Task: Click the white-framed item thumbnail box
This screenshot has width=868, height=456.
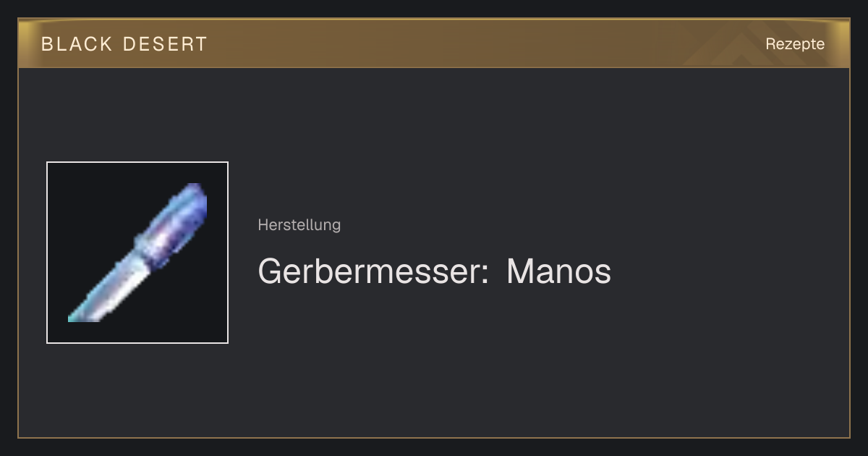Action: (x=137, y=253)
